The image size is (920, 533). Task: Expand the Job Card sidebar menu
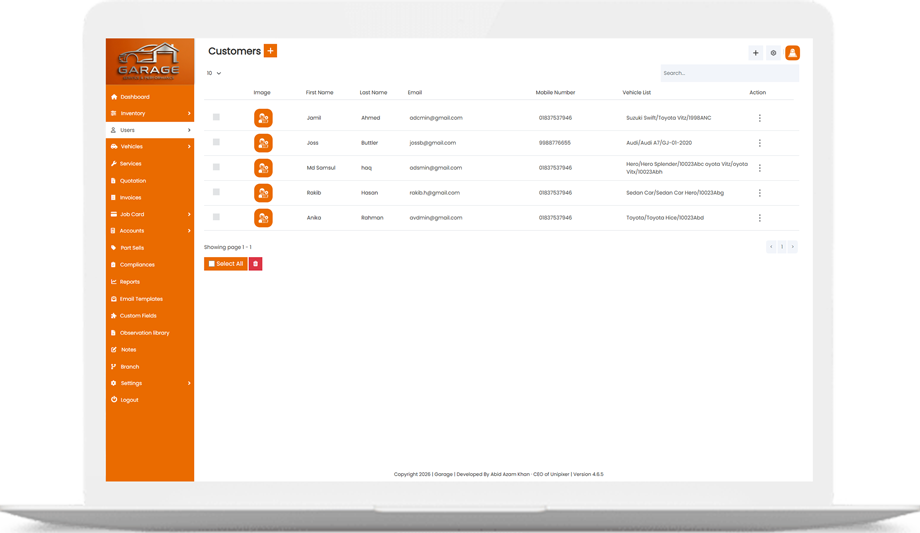(150, 214)
